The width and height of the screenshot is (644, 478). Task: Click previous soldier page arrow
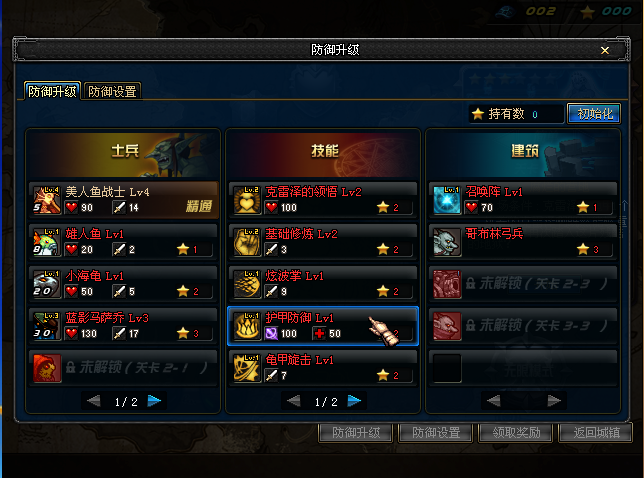click(x=94, y=401)
